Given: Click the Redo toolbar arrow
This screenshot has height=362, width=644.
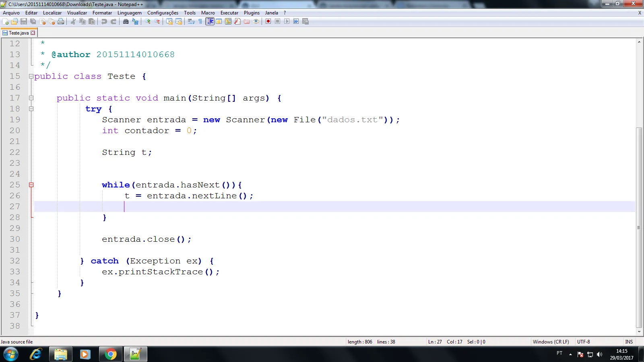Looking at the screenshot, I should coord(114,21).
